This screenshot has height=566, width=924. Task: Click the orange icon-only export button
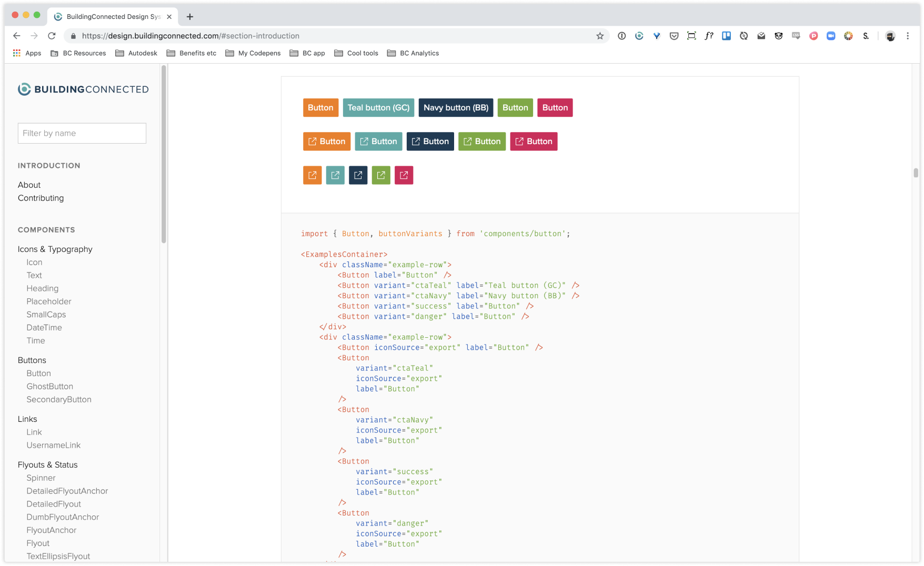(x=312, y=175)
